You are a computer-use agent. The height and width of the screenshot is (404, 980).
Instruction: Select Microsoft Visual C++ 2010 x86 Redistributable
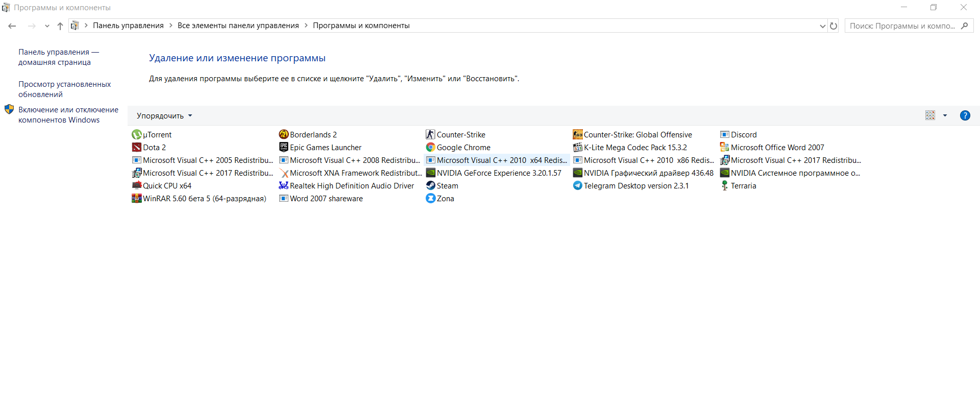[x=644, y=160]
